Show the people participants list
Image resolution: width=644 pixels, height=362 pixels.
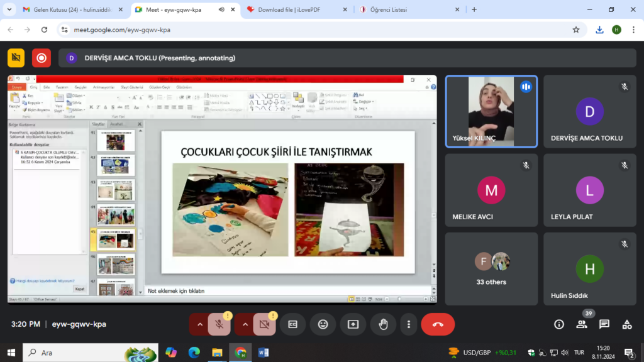[582, 324]
